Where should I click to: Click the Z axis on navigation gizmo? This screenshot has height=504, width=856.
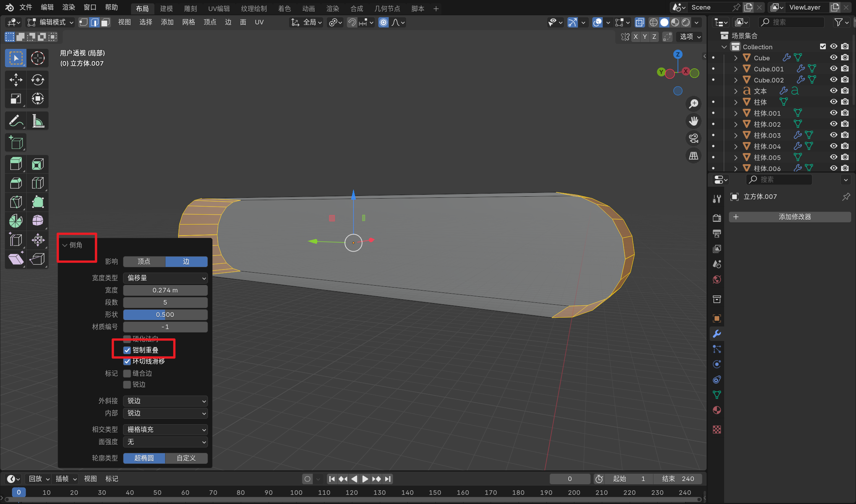(x=678, y=54)
